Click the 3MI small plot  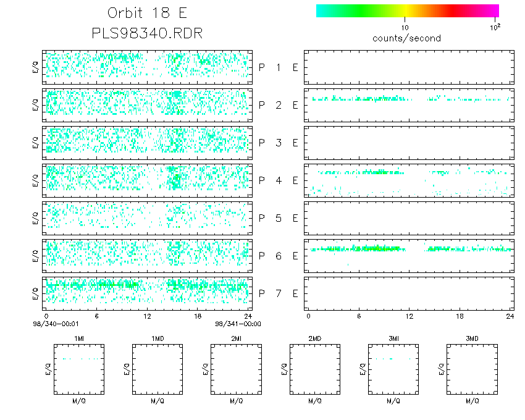point(393,369)
